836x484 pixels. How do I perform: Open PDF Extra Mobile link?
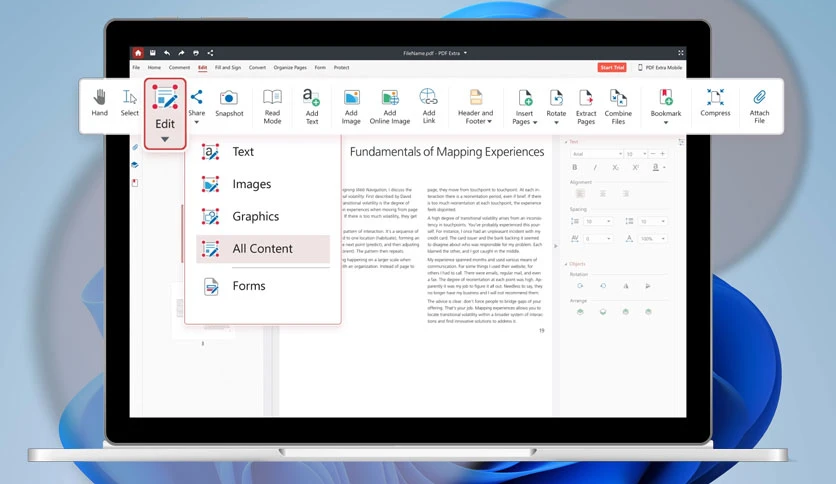point(660,68)
